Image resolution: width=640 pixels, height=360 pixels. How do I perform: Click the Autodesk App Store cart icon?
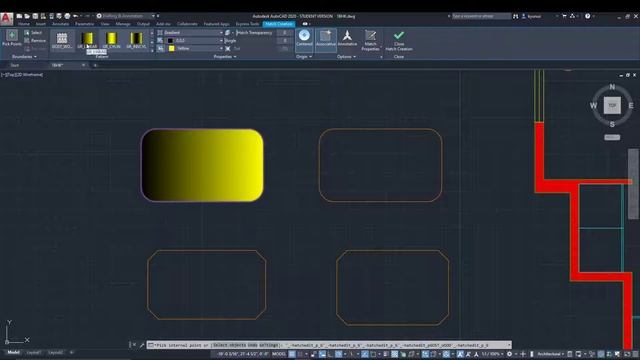(x=564, y=16)
